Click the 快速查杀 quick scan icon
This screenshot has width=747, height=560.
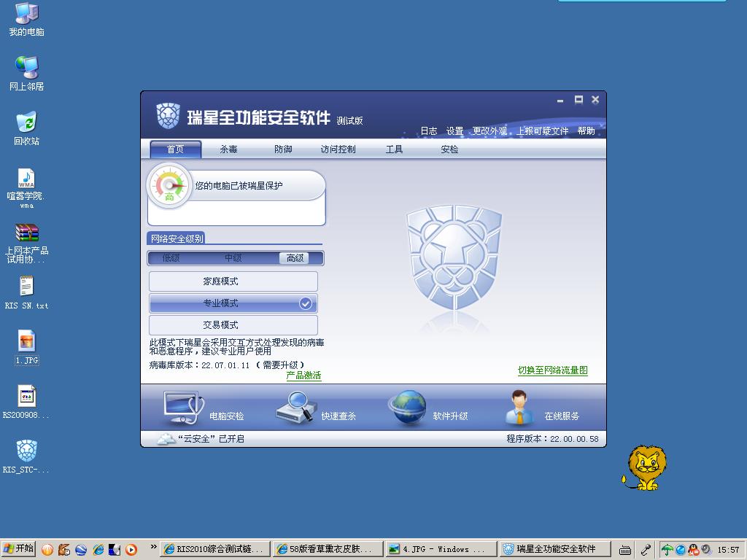click(x=296, y=407)
